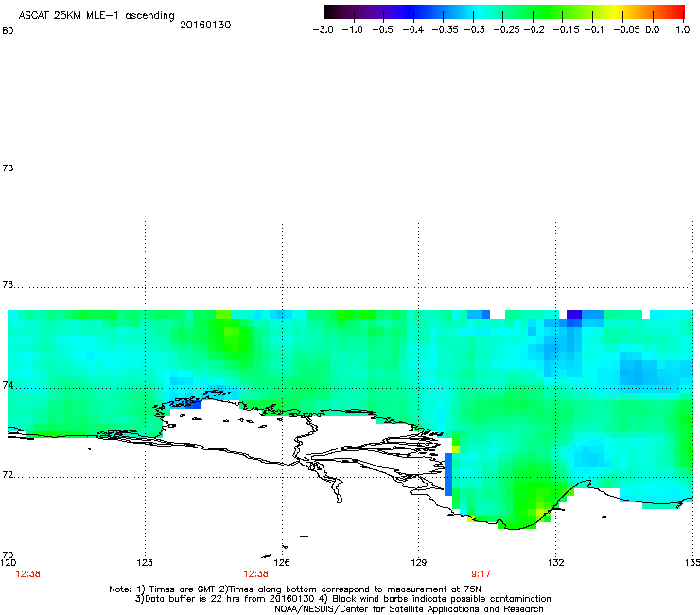Click the '-0.3' color scale label
The height and width of the screenshot is (615, 700).
pos(475,30)
